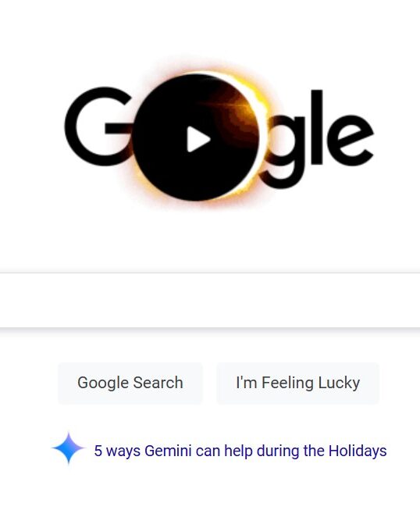Click the word Holidays in the Gemini link
The image size is (420, 528).
coord(358,451)
